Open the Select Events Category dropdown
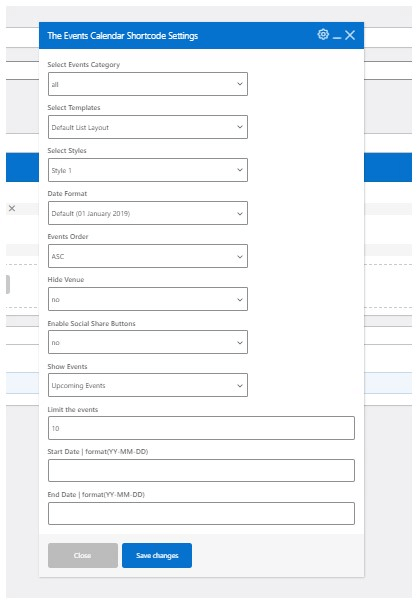Image resolution: width=417 pixels, height=607 pixels. pyautogui.click(x=148, y=84)
